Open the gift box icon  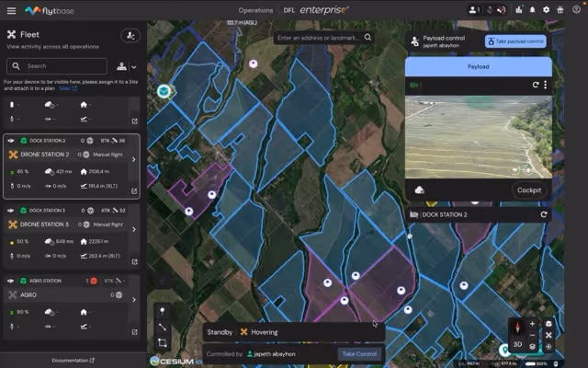pos(560,10)
